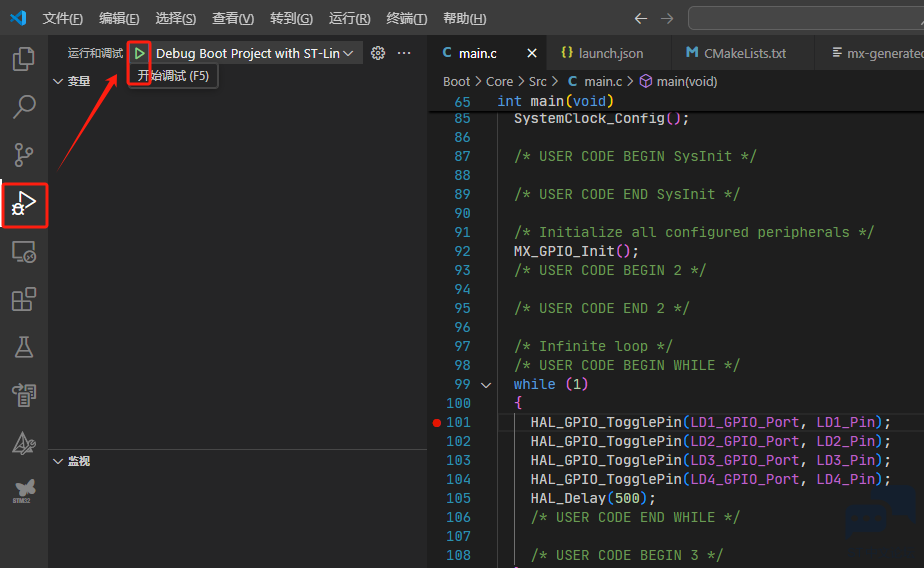Image resolution: width=924 pixels, height=568 pixels.
Task: Click the Boot breadcrumb segment
Action: pos(457,82)
